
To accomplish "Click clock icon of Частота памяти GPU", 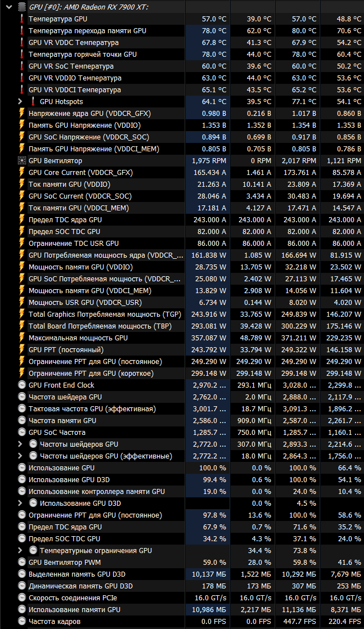I will [22, 420].
